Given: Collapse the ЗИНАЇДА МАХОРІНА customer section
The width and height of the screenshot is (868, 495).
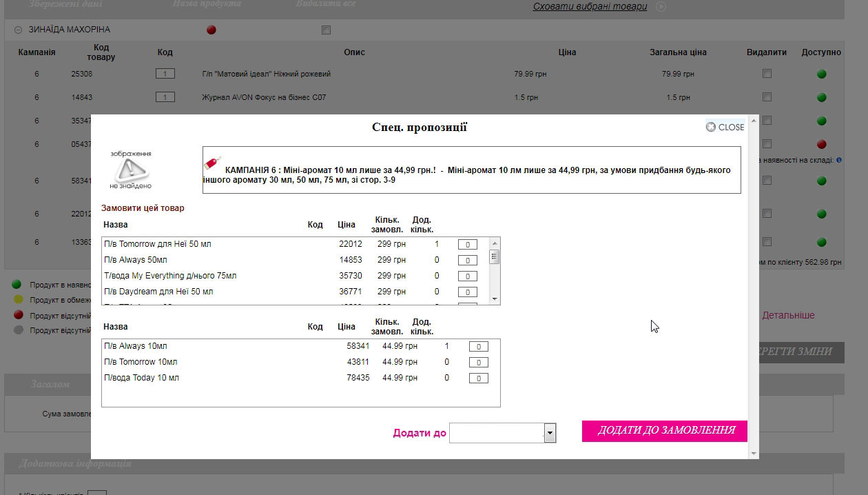Looking at the screenshot, I should (18, 30).
